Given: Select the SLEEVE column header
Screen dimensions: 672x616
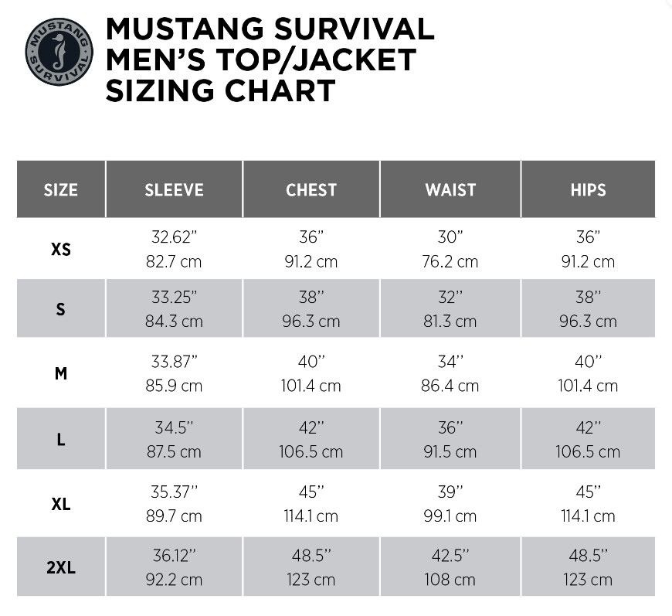Looking at the screenshot, I should [174, 189].
